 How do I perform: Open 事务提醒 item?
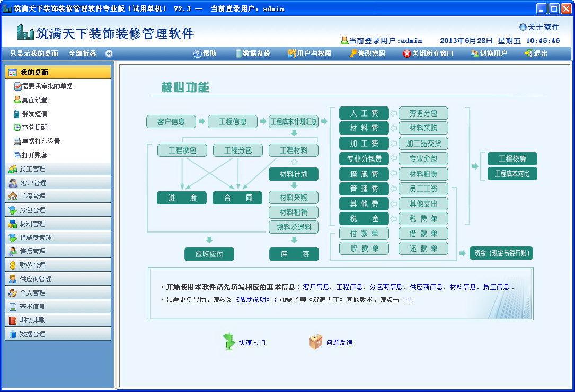[x=30, y=127]
